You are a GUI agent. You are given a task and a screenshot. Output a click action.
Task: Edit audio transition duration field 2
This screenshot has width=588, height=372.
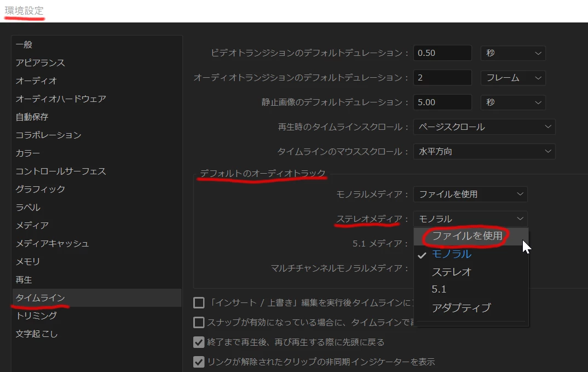coord(442,78)
